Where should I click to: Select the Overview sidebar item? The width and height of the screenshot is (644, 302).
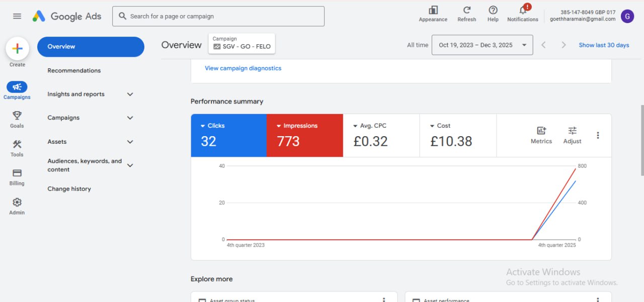coord(91,46)
